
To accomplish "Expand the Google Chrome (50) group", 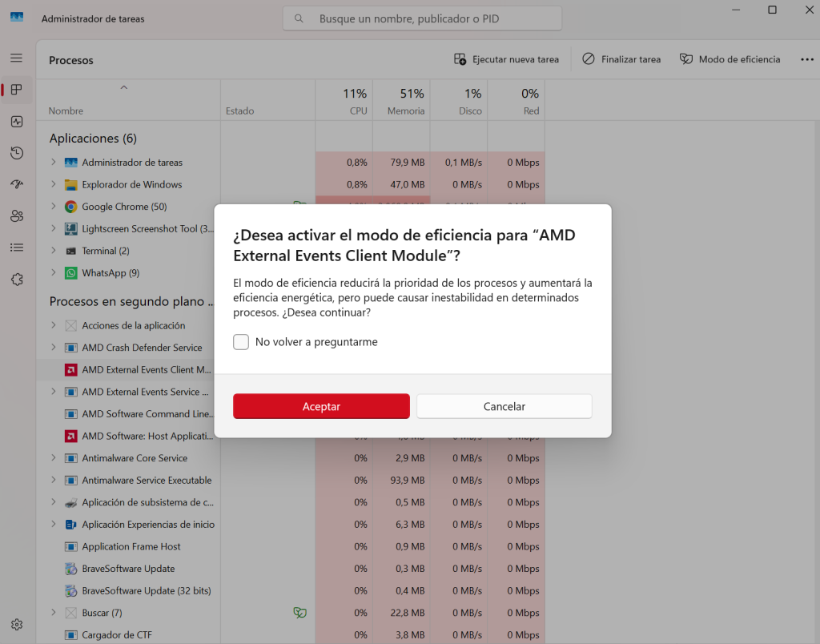I will (x=54, y=206).
